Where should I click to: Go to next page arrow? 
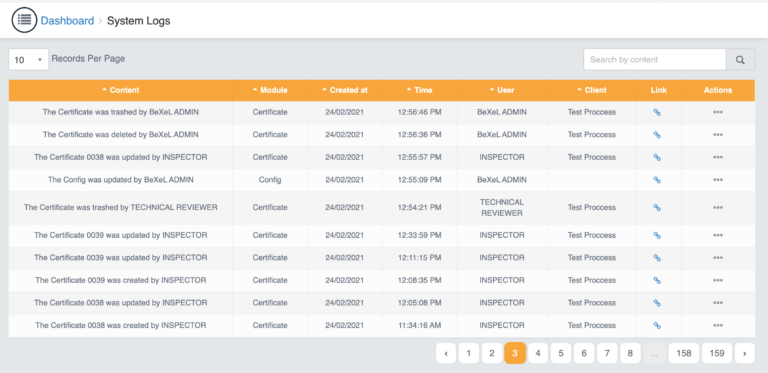point(745,353)
